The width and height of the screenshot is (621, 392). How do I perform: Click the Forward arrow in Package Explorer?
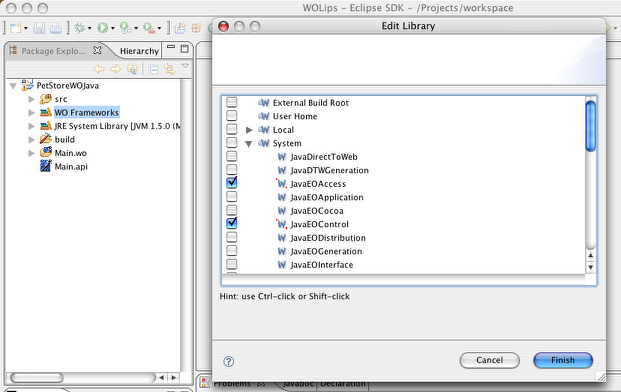pyautogui.click(x=116, y=69)
